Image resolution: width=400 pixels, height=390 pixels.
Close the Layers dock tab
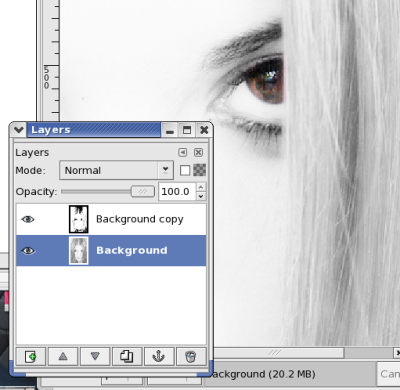coord(198,152)
